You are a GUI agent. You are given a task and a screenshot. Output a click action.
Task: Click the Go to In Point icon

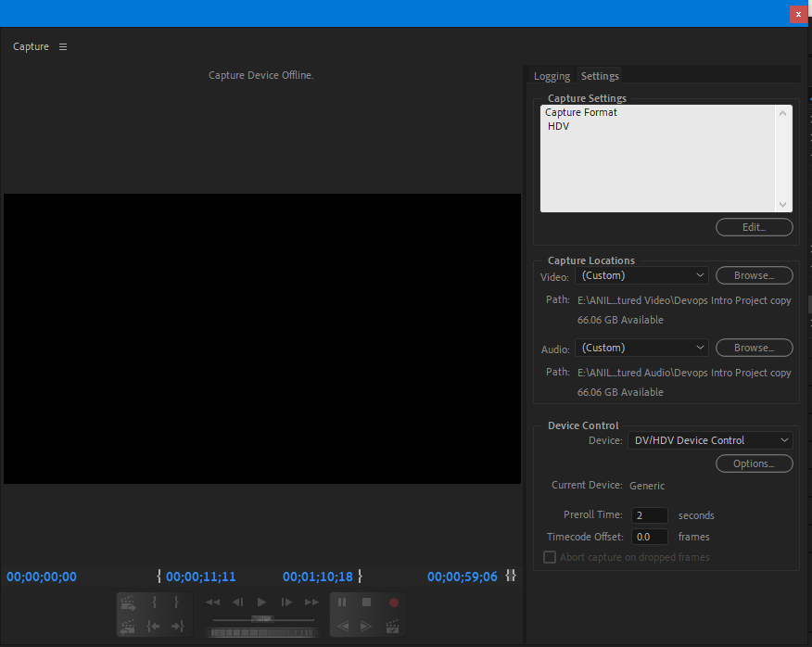tap(154, 628)
